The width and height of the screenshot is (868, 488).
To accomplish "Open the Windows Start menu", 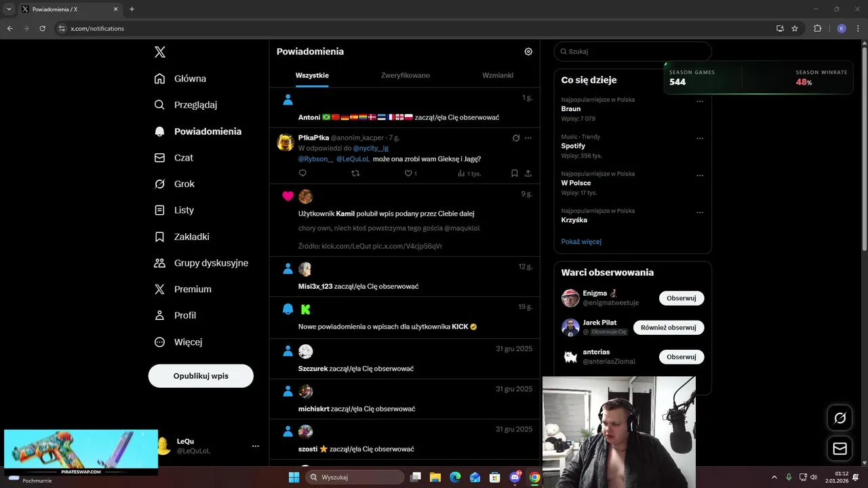I will click(x=294, y=477).
